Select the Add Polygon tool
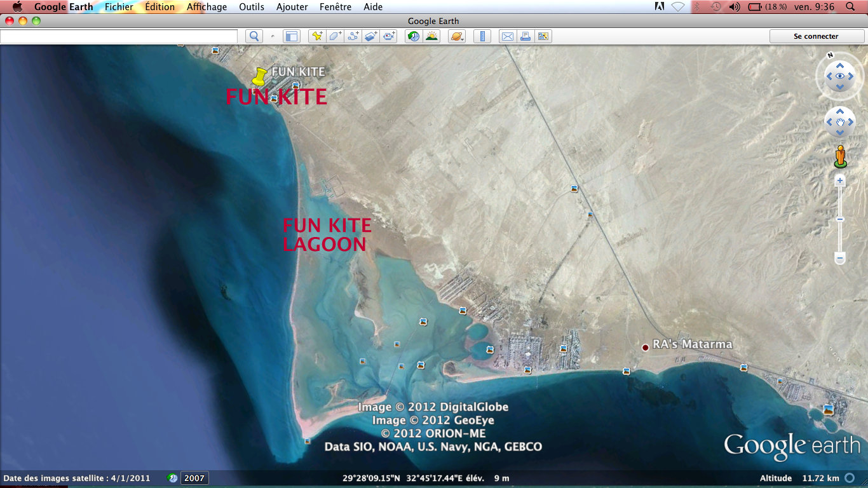The width and height of the screenshot is (868, 488). click(x=336, y=36)
